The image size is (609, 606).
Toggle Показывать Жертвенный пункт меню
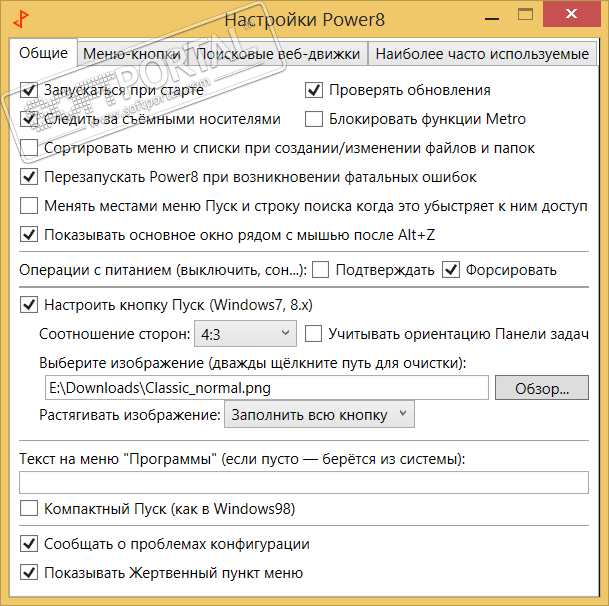point(29,573)
